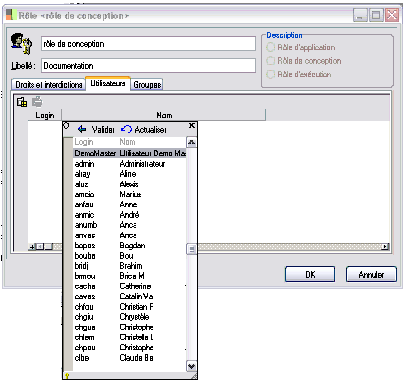Screen dimensions: 406x381
Task: Click the popup's bottom-right resize grip
Action: (194, 376)
